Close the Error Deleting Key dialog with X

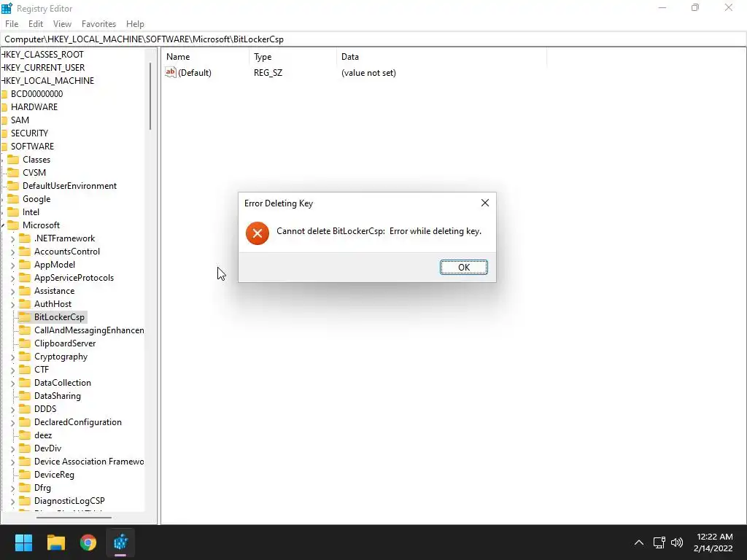point(485,203)
